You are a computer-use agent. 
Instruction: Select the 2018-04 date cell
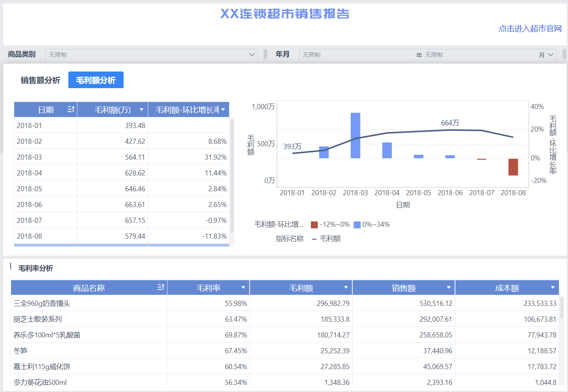45,173
